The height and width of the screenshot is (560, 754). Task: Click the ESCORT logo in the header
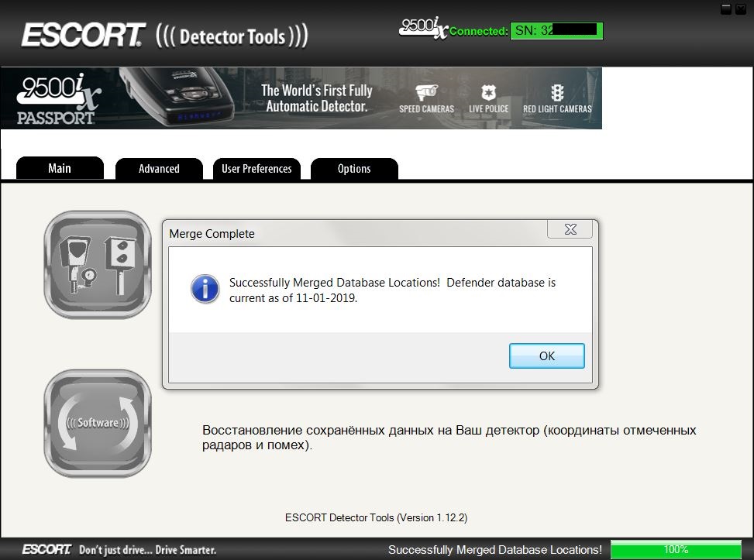(83, 36)
